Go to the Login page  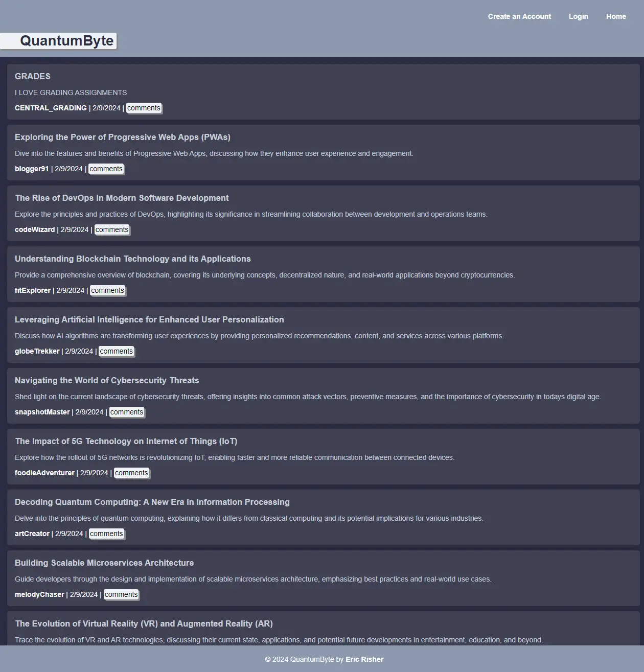578,16
